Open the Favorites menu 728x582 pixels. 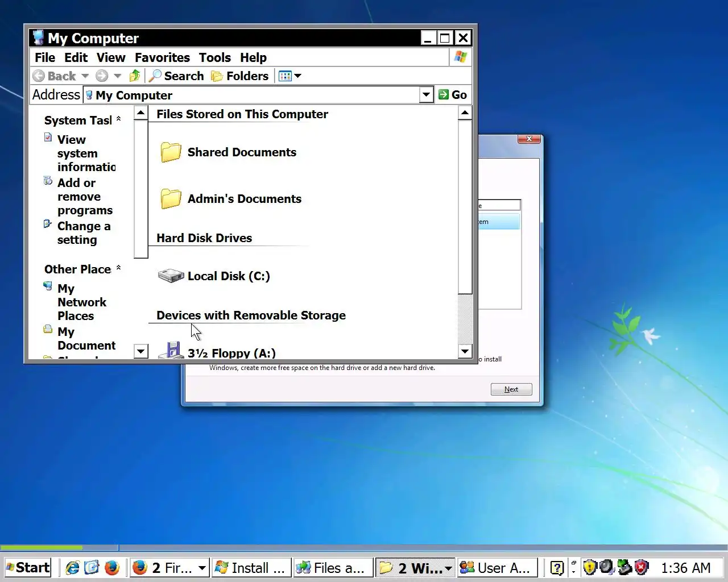pos(162,57)
